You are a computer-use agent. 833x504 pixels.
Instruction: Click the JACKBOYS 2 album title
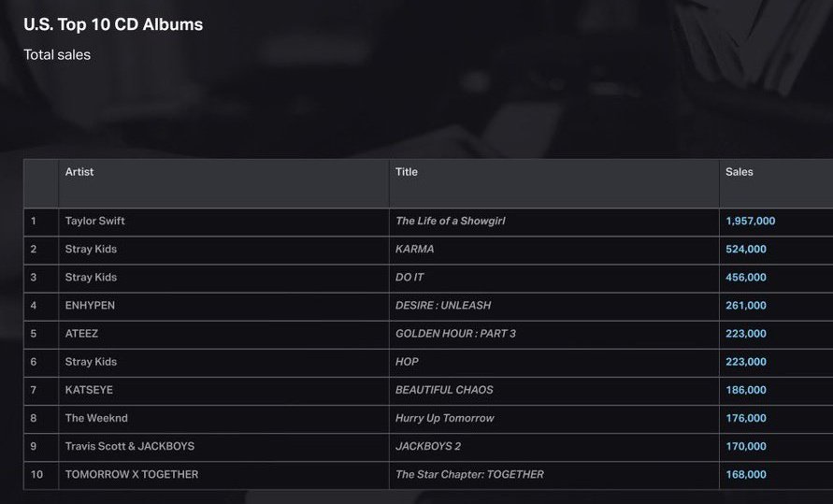428,446
